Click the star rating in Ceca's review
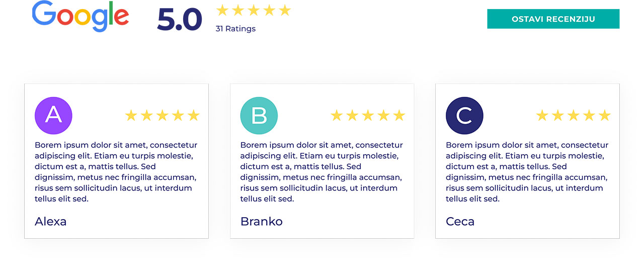 (x=573, y=116)
